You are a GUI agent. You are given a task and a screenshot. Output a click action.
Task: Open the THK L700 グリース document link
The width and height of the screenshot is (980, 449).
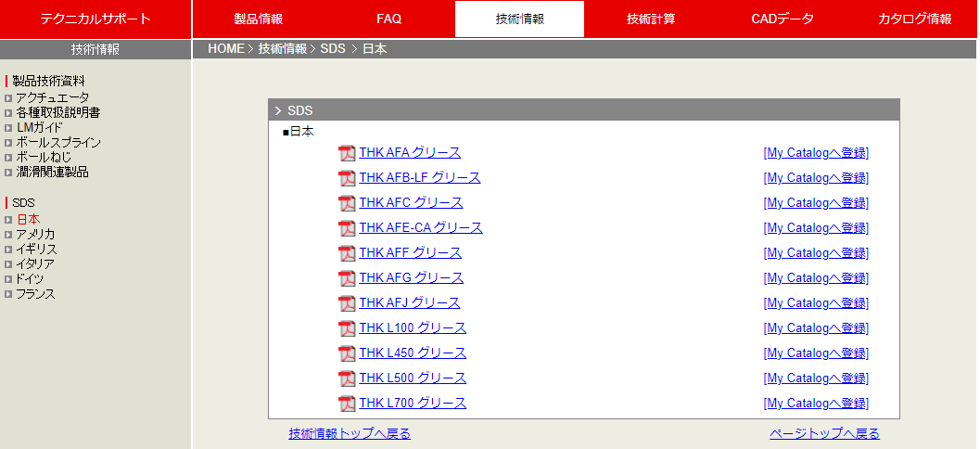414,403
